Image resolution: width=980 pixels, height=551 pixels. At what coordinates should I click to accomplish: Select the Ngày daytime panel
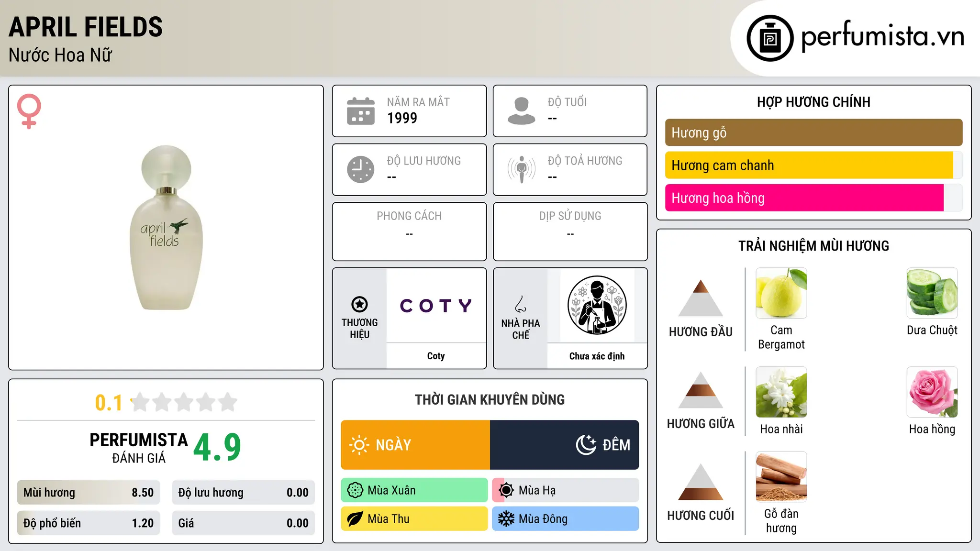point(415,445)
